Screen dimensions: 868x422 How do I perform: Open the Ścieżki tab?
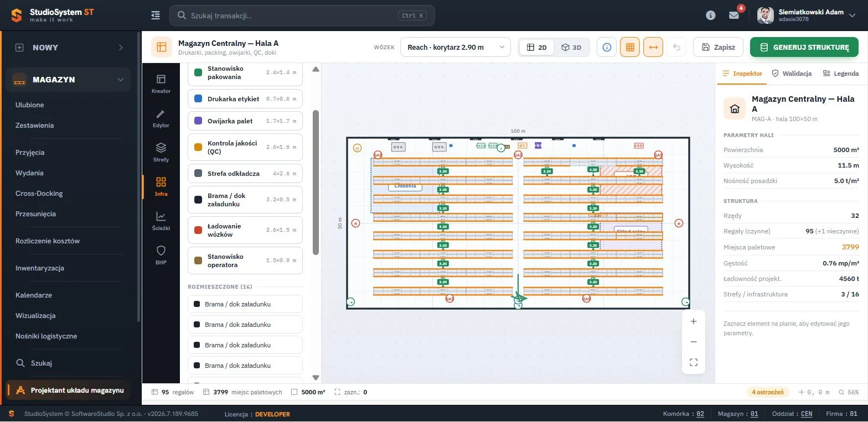pos(161,221)
